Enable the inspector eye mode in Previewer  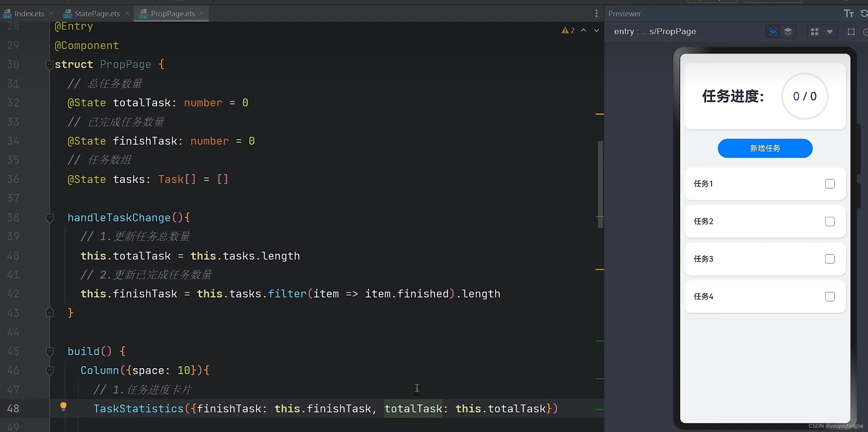click(x=773, y=32)
